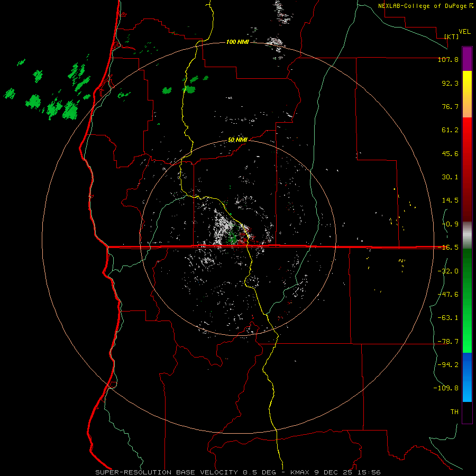Image resolution: width=476 pixels, height=476 pixels.
Task: Click the TH legend label
Action: click(x=454, y=412)
